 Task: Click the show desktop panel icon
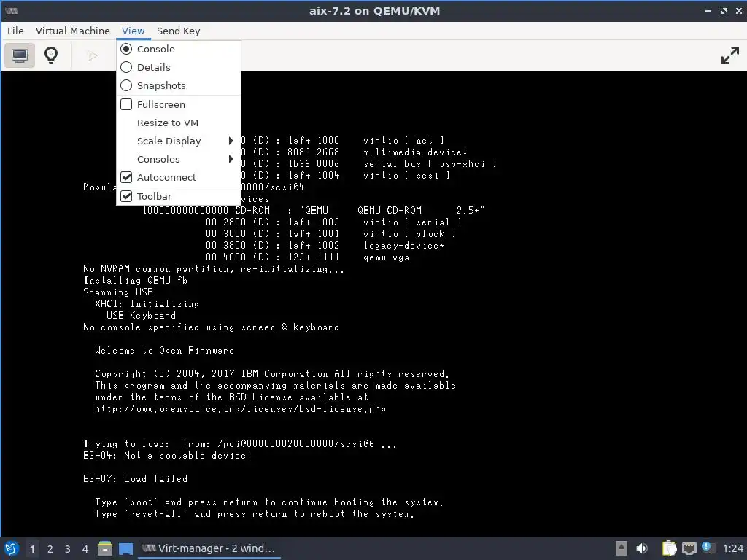(x=125, y=548)
